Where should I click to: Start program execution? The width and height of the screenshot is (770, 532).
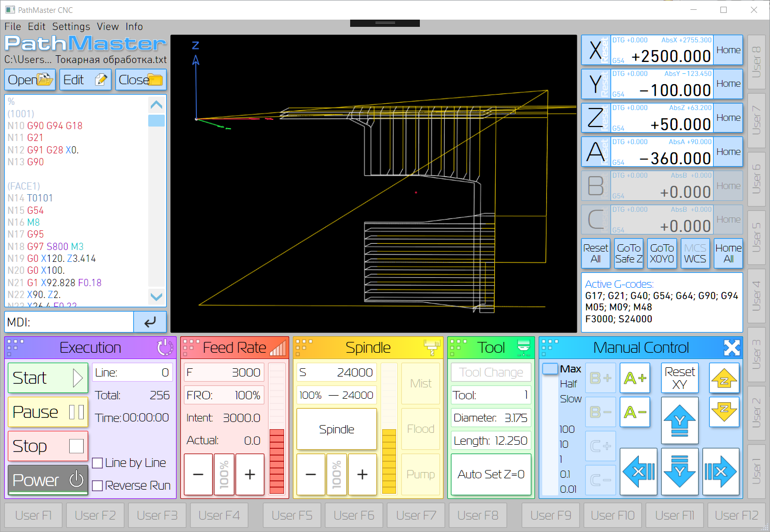[x=48, y=378]
